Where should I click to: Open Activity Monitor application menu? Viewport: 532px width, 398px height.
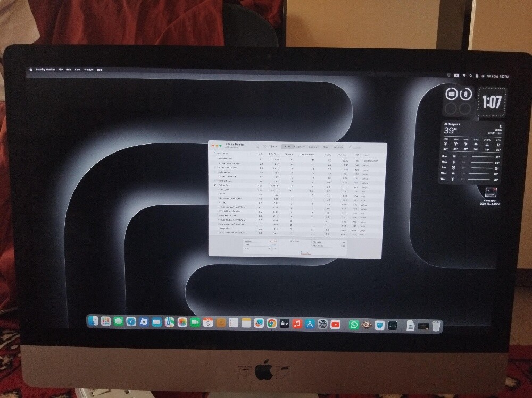tap(45, 69)
